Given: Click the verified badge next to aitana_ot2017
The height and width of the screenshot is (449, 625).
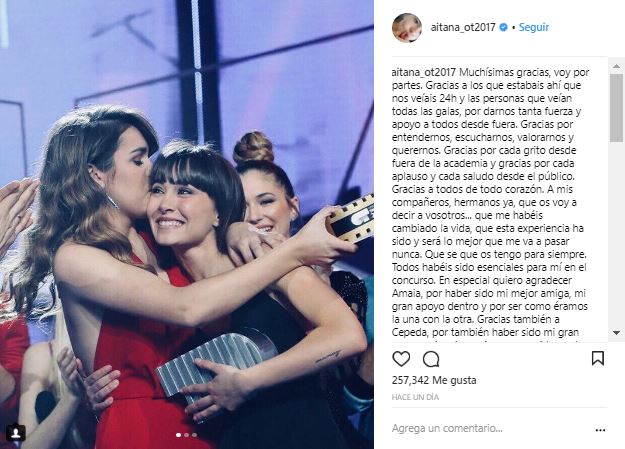Looking at the screenshot, I should coord(504,27).
